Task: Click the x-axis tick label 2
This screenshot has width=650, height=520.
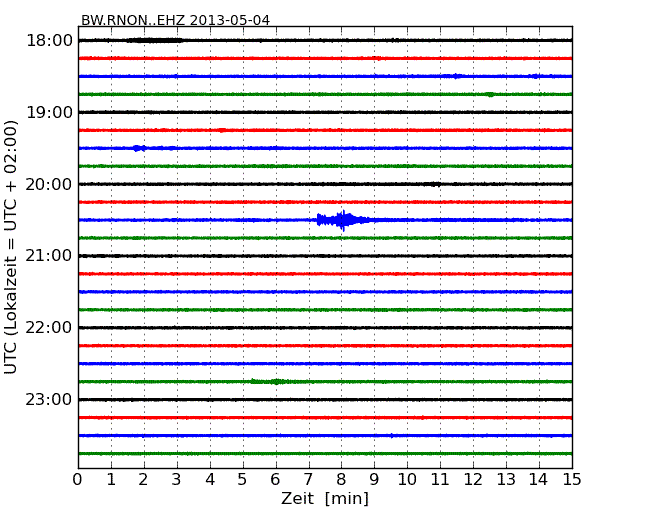Action: click(x=143, y=479)
